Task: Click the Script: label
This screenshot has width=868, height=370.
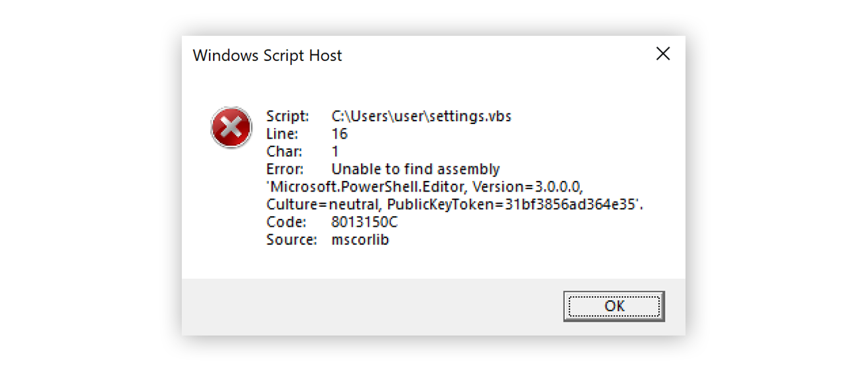Action: pyautogui.click(x=288, y=116)
